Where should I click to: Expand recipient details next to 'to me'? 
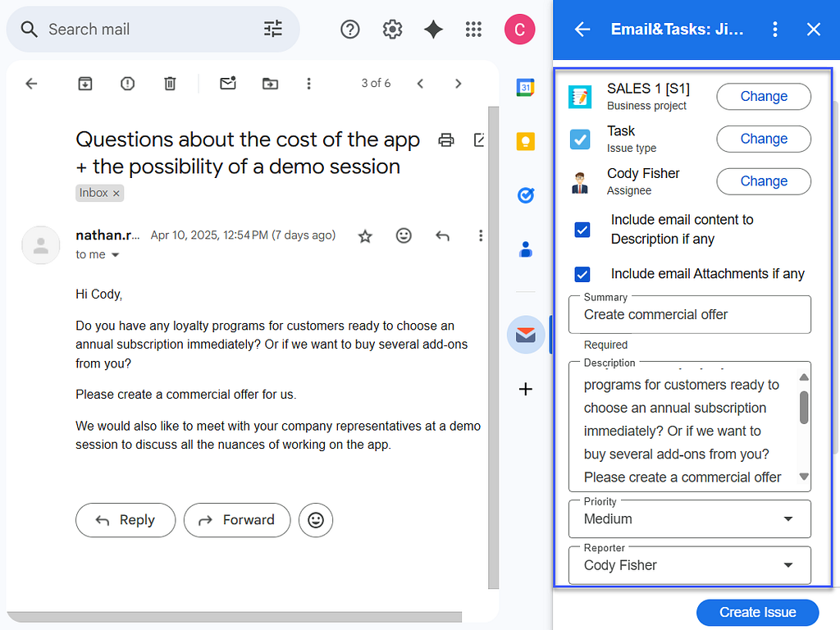click(115, 255)
